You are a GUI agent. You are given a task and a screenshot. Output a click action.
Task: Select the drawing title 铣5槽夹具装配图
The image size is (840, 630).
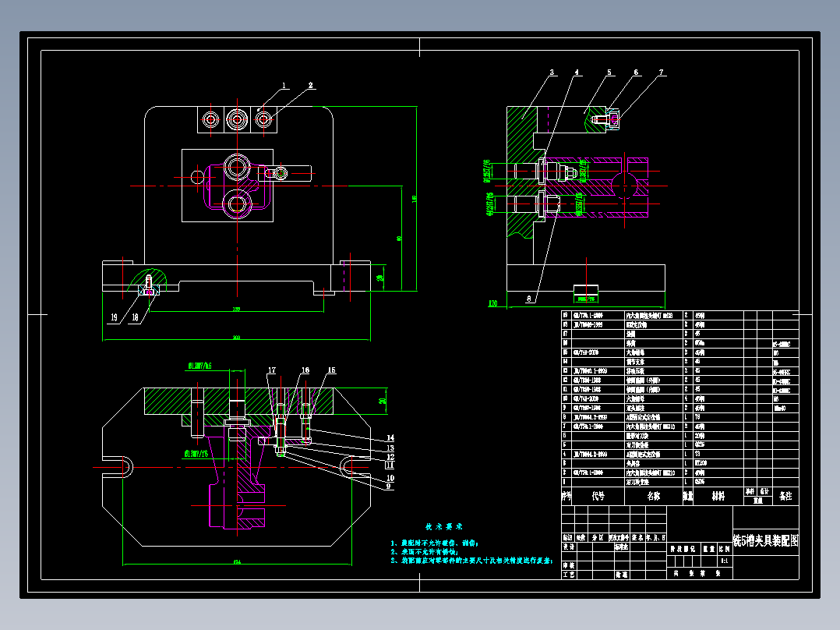tap(765, 540)
